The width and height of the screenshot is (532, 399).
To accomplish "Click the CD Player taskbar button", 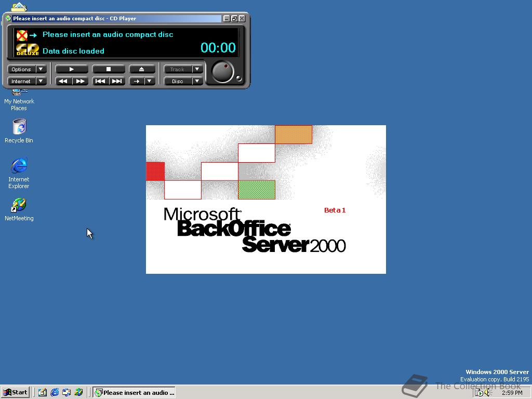I will pos(135,393).
